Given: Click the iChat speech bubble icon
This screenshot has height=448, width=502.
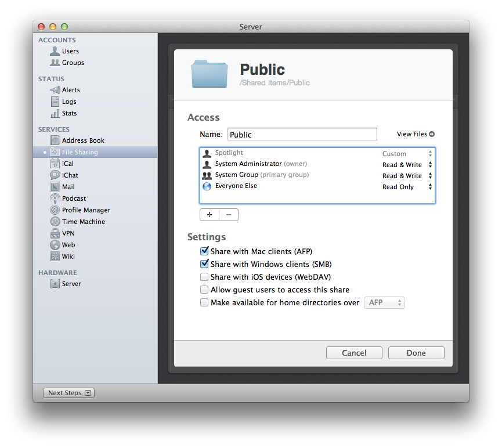Looking at the screenshot, I should pos(55,175).
